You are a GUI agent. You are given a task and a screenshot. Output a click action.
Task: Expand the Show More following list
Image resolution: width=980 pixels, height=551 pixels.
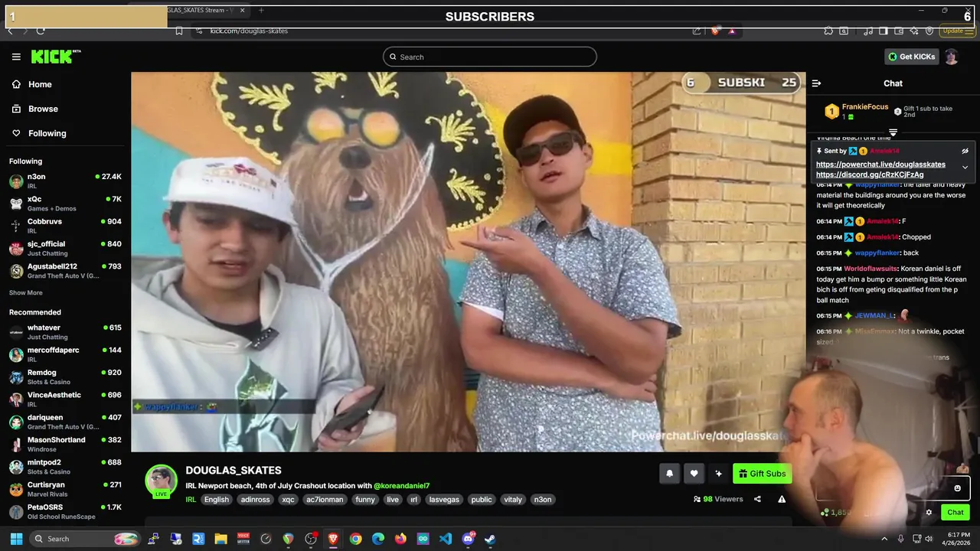(x=26, y=293)
